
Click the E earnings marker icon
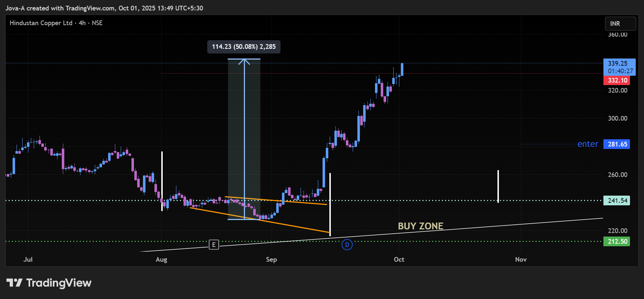pos(214,244)
